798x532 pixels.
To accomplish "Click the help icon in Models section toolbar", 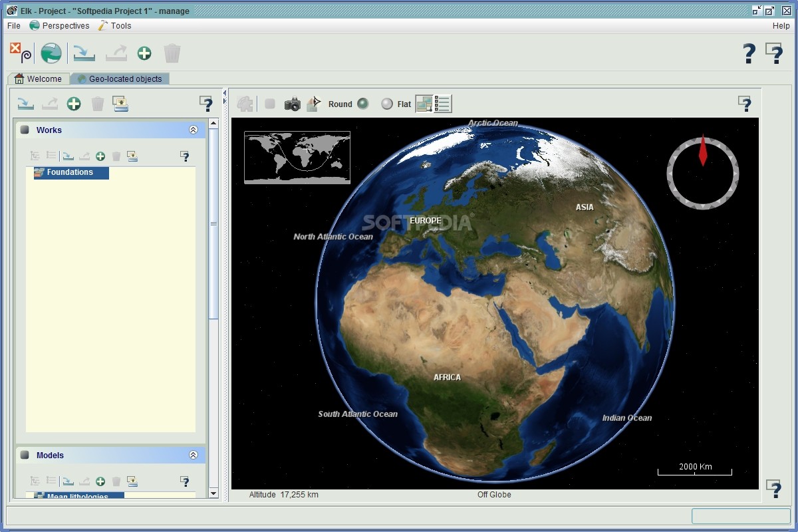I will (x=185, y=481).
